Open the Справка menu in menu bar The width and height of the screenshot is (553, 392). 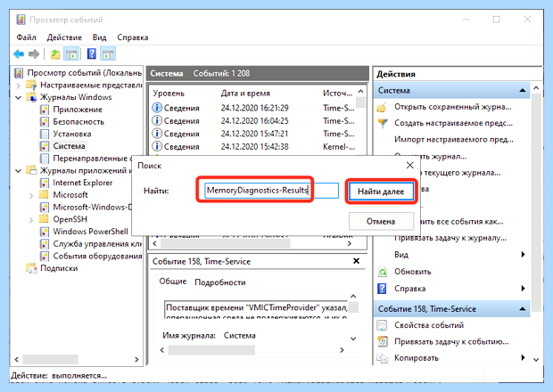(x=133, y=37)
